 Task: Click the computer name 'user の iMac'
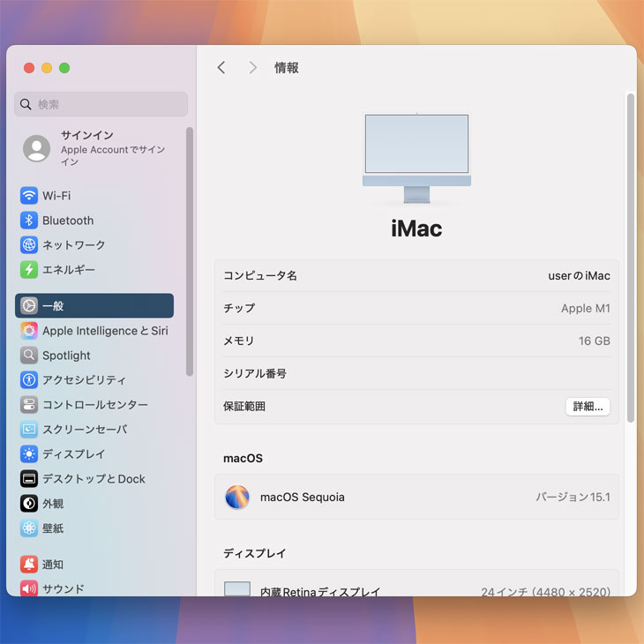pos(579,275)
